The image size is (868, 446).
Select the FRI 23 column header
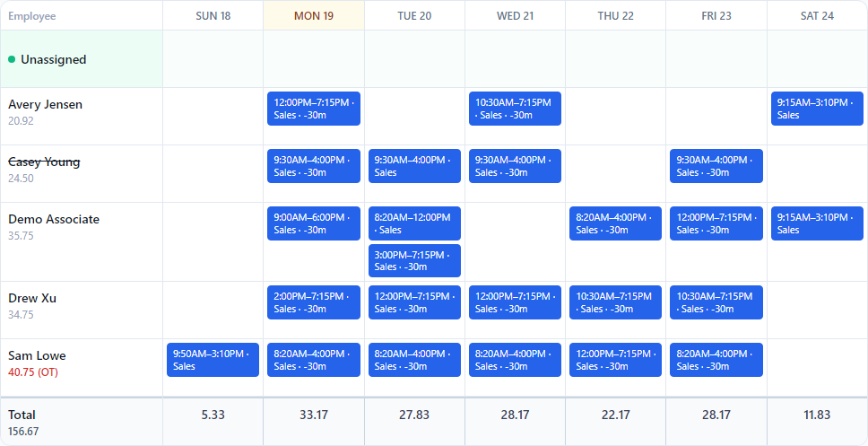pos(716,15)
